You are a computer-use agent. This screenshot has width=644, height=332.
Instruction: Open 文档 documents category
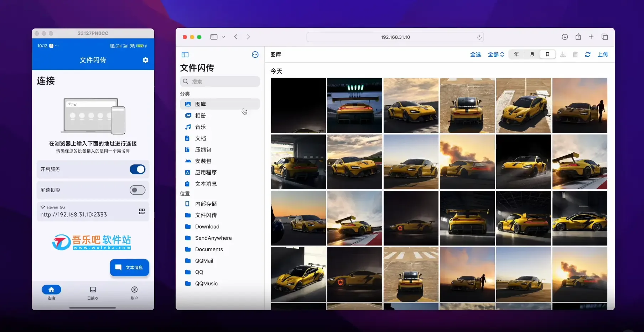(x=220, y=138)
